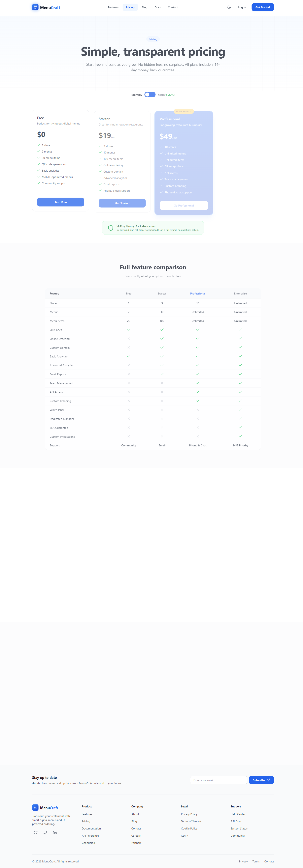Open the Changelog footer link
Image resolution: width=303 pixels, height=868 pixels.
[x=88, y=843]
